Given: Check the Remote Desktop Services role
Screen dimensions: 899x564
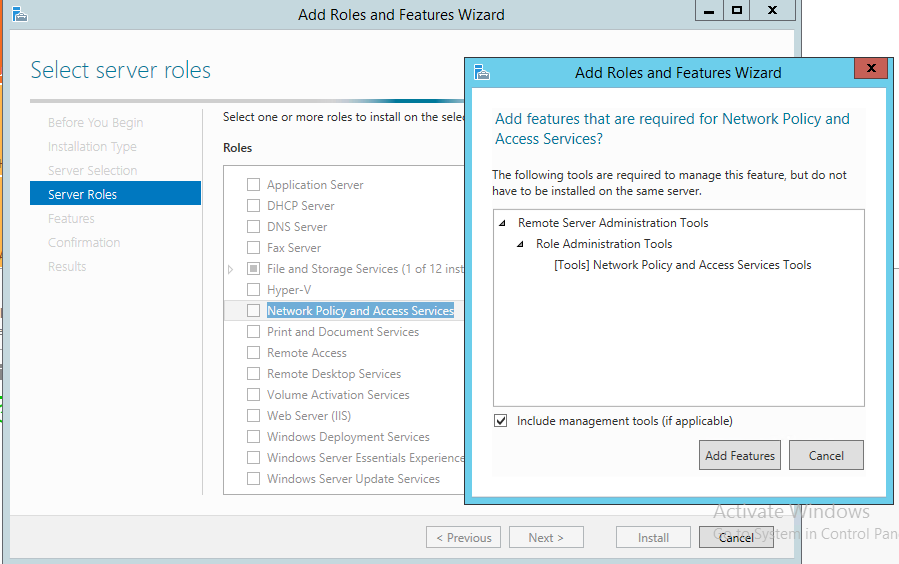Looking at the screenshot, I should (x=254, y=374).
